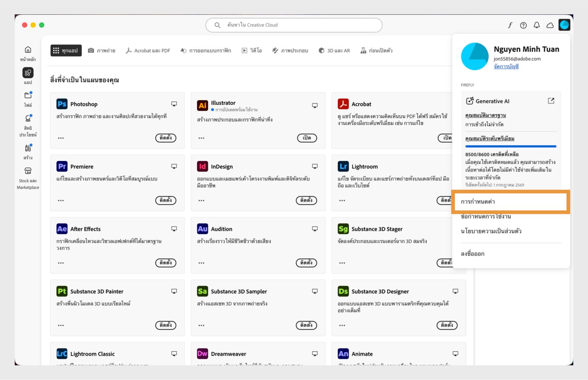The width and height of the screenshot is (588, 380).
Task: Switch to the Graphic design (การออกแบบกราฟิก) tab
Action: (205, 51)
